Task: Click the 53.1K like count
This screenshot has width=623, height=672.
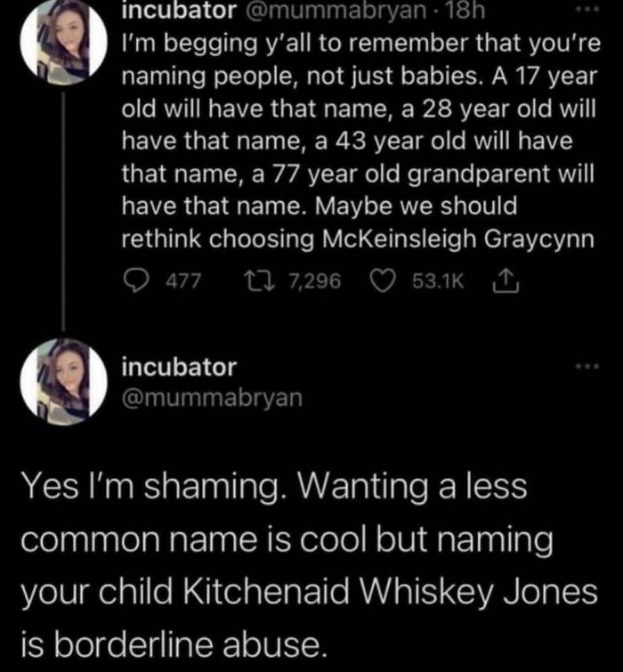Action: click(438, 283)
